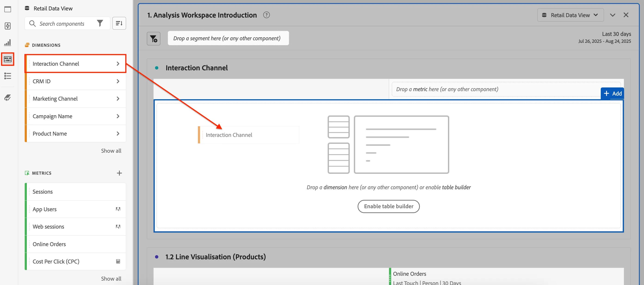Focus the Search components field
The height and width of the screenshot is (285, 644).
point(67,24)
